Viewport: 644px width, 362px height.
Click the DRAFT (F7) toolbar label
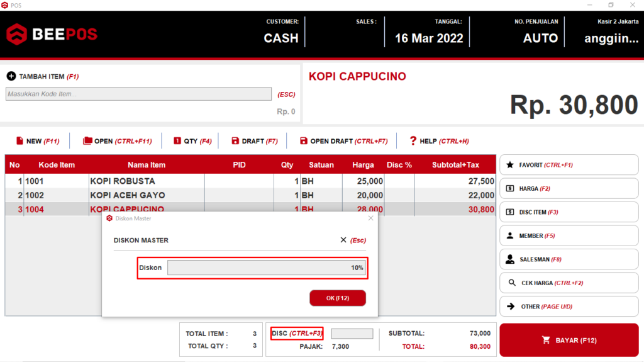tap(260, 141)
